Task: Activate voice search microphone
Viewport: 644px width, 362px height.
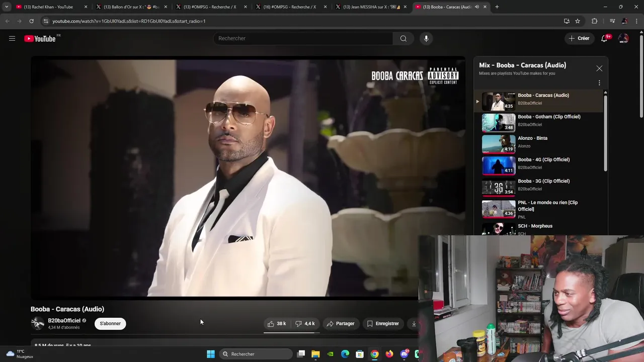Action: [x=426, y=38]
